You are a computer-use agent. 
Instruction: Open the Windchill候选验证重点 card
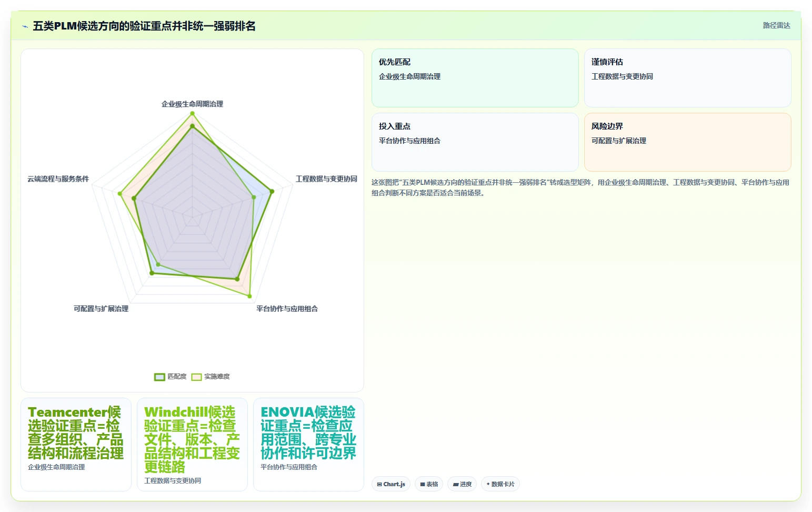(192, 445)
